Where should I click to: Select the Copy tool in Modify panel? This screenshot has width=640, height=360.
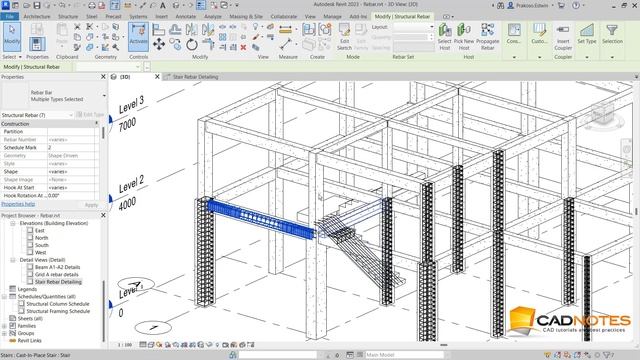175,44
